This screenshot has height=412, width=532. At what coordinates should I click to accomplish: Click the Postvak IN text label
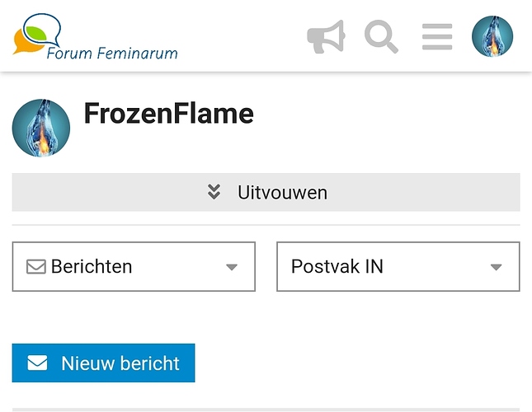click(337, 267)
